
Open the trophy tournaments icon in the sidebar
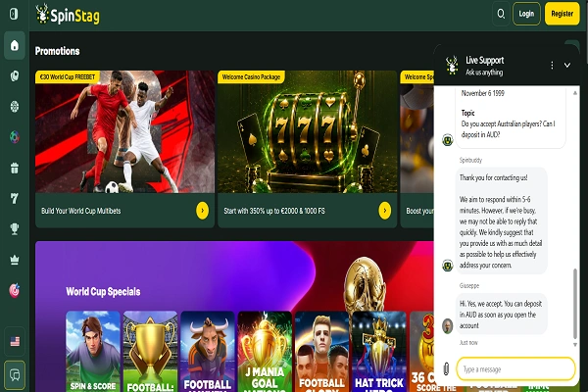[x=15, y=228]
